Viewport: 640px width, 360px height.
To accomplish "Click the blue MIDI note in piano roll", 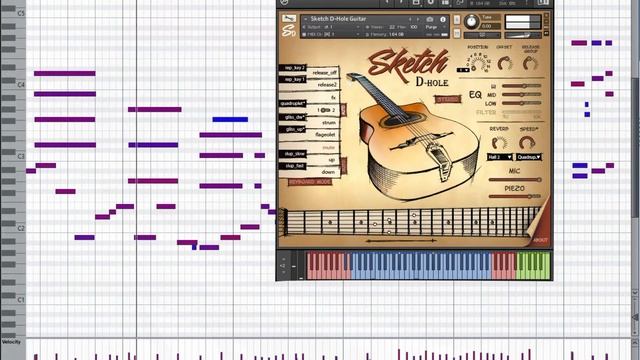I will [x=230, y=120].
